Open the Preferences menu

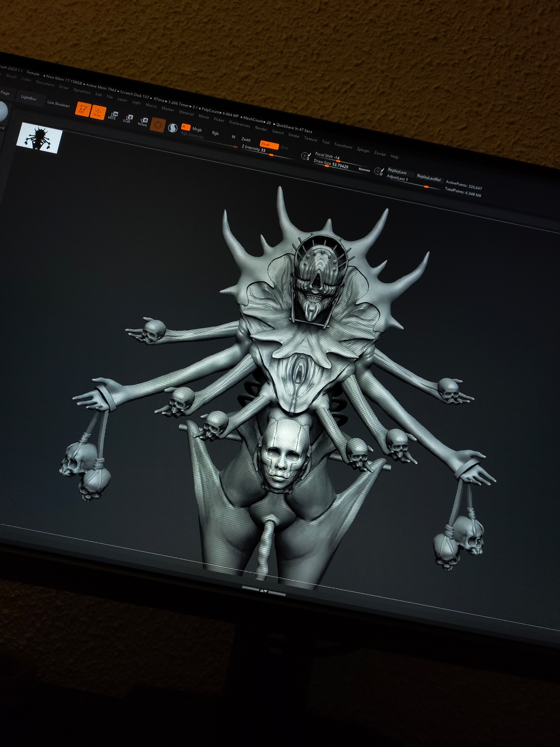point(239,124)
